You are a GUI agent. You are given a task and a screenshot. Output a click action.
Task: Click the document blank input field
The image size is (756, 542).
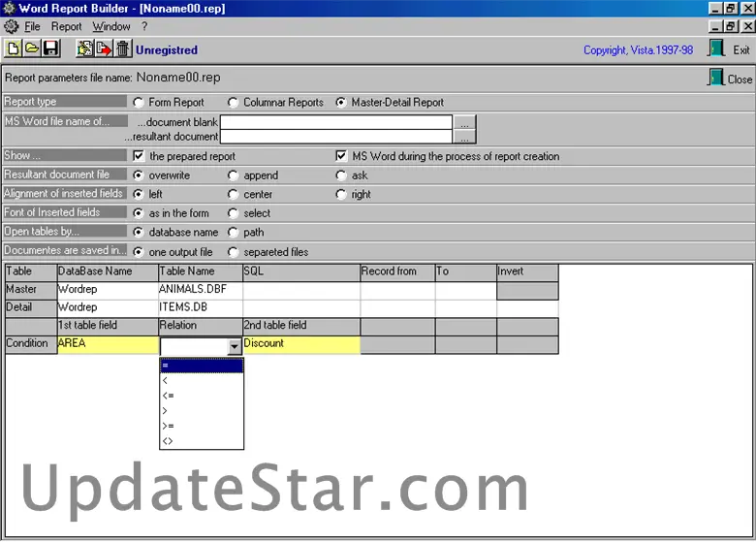336,122
